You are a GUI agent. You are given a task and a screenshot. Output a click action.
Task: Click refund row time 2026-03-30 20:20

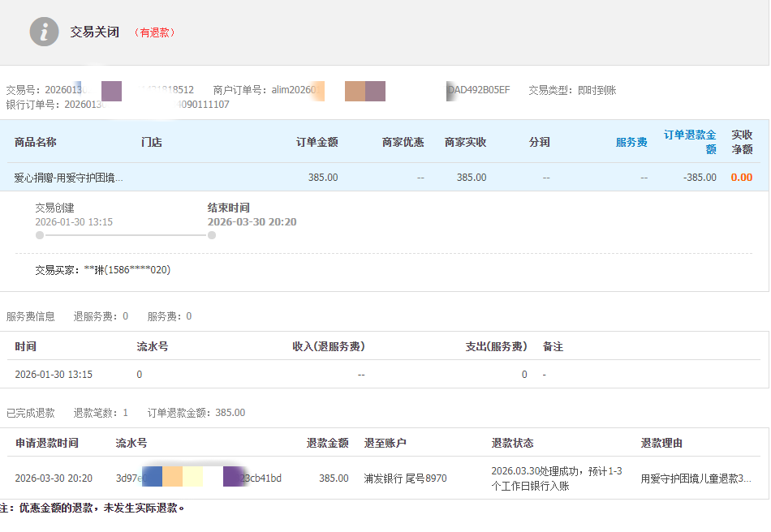(54, 478)
